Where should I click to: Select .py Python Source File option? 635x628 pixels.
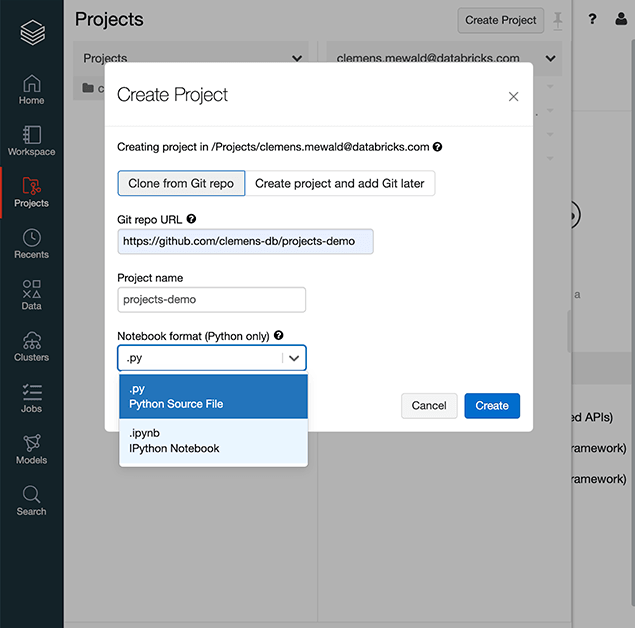(x=213, y=397)
